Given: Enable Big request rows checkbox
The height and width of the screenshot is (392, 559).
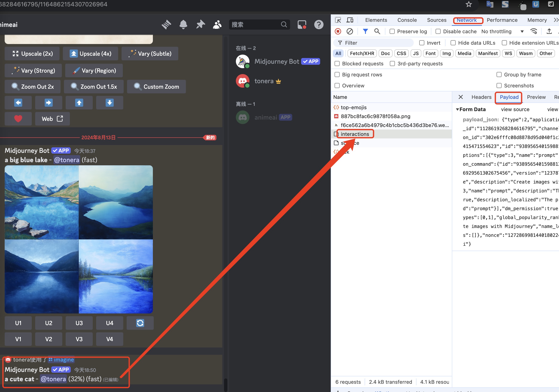Looking at the screenshot, I should [x=337, y=75].
